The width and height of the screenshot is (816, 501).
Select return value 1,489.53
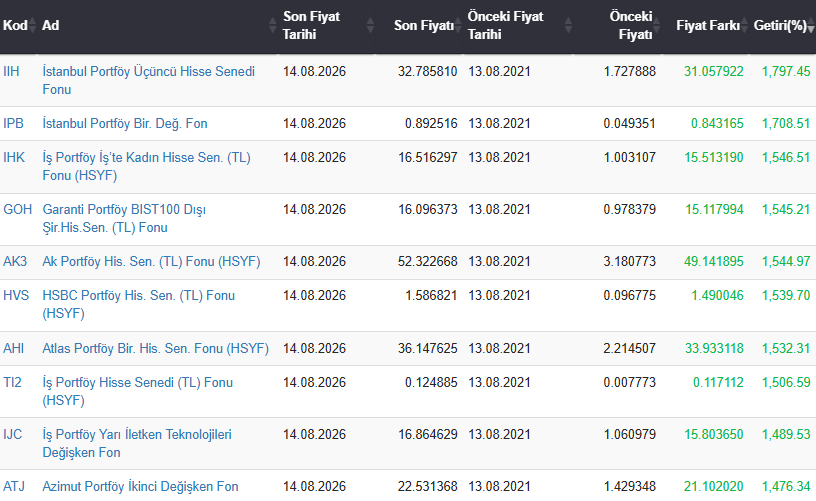click(786, 434)
